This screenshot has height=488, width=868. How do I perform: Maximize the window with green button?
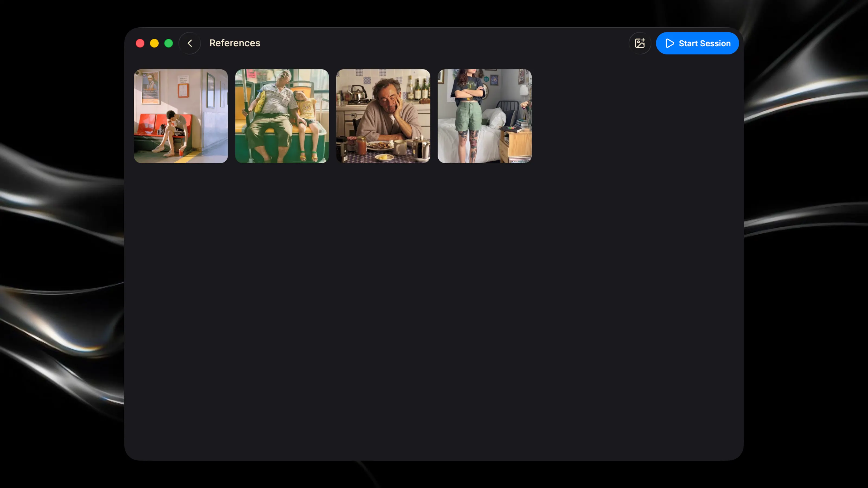pyautogui.click(x=168, y=43)
